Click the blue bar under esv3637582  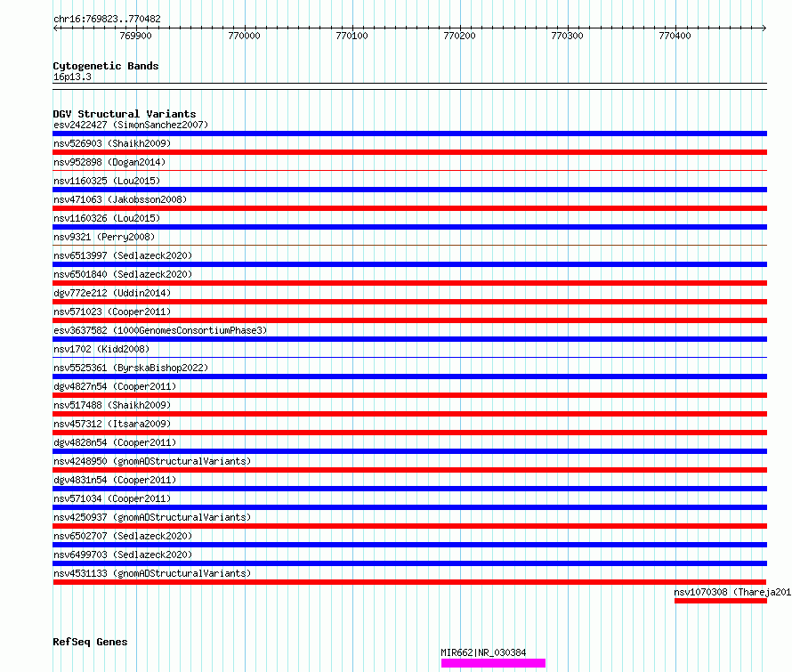click(x=409, y=339)
